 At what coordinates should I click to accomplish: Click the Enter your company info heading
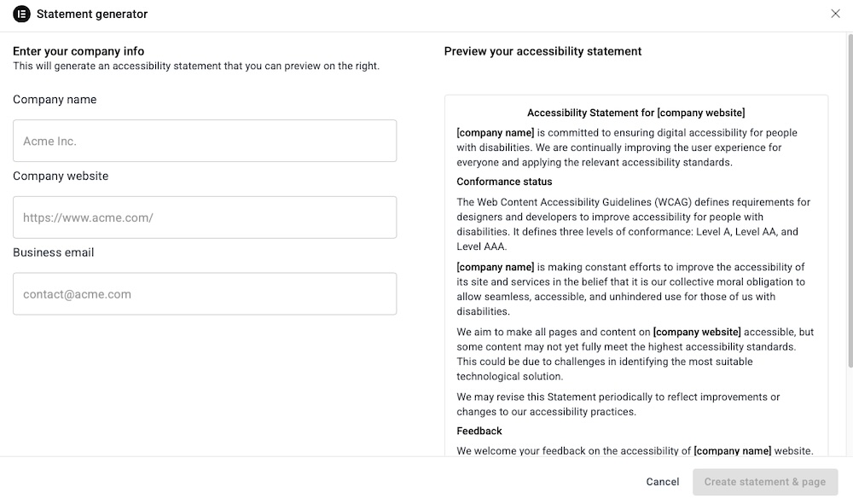tap(78, 51)
